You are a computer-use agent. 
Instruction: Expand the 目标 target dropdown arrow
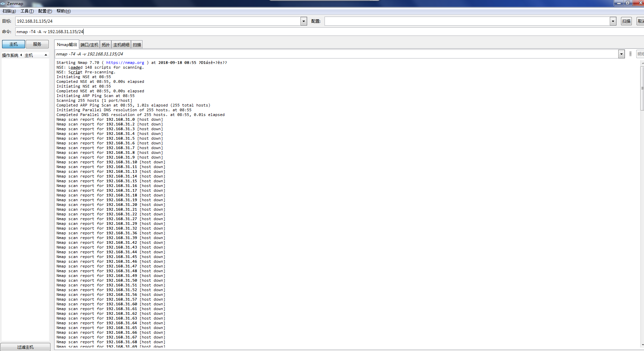pyautogui.click(x=304, y=21)
